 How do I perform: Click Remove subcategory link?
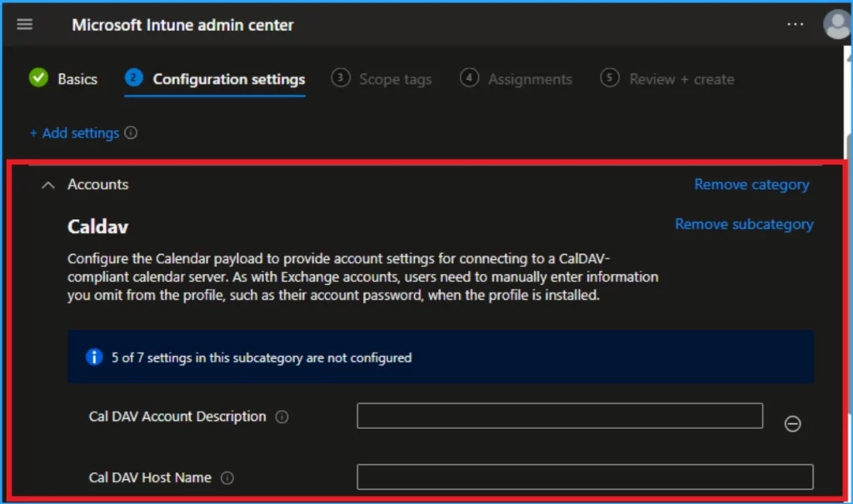[744, 224]
